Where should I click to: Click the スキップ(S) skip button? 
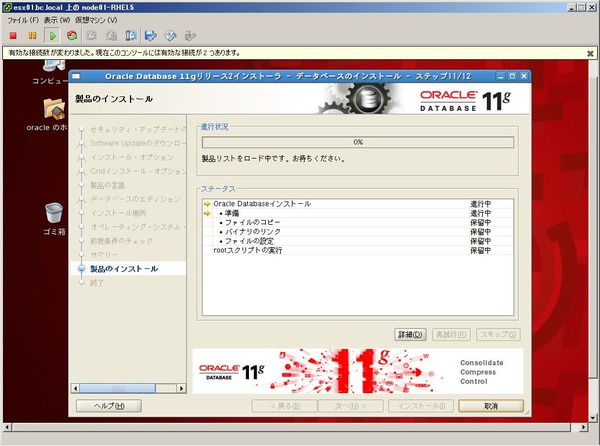click(x=498, y=335)
